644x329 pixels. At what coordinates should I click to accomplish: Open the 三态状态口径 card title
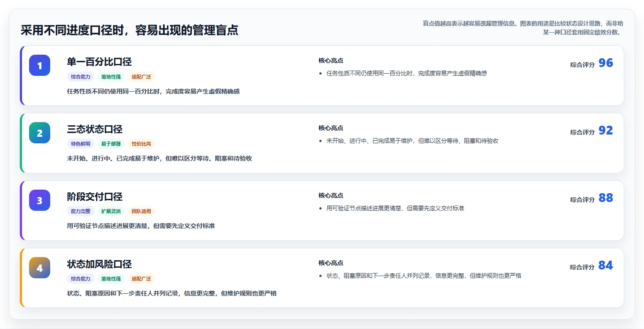(95, 129)
